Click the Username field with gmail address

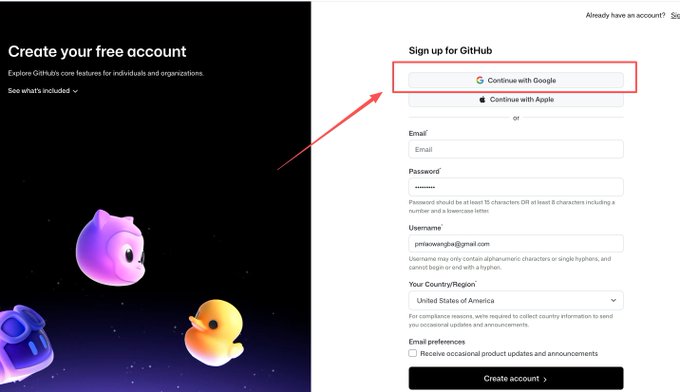[516, 244]
